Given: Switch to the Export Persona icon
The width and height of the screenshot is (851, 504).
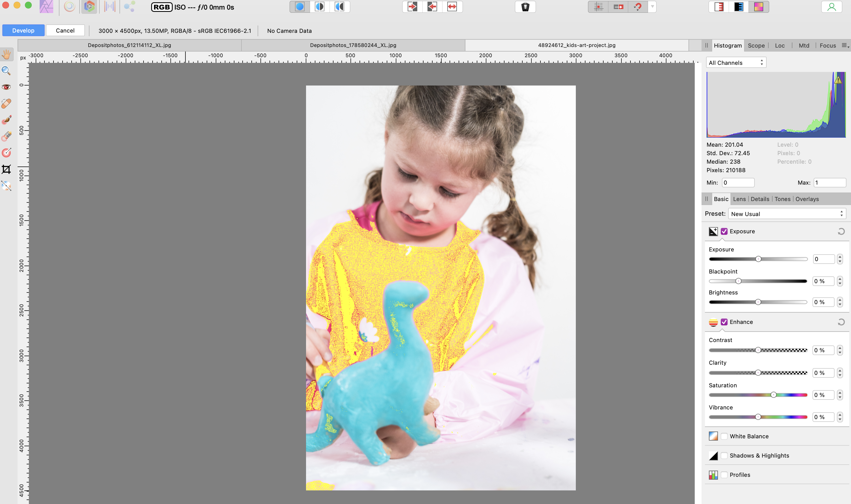Looking at the screenshot, I should coord(129,7).
